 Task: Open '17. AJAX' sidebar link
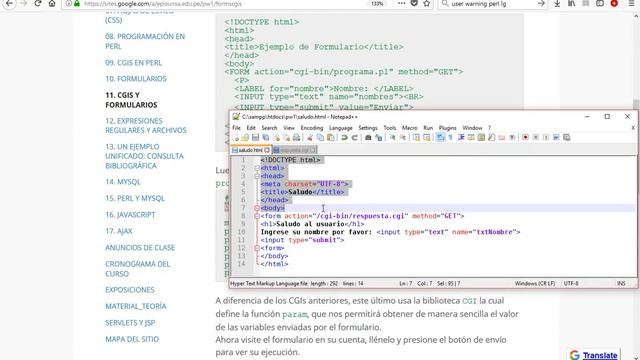[x=119, y=231]
